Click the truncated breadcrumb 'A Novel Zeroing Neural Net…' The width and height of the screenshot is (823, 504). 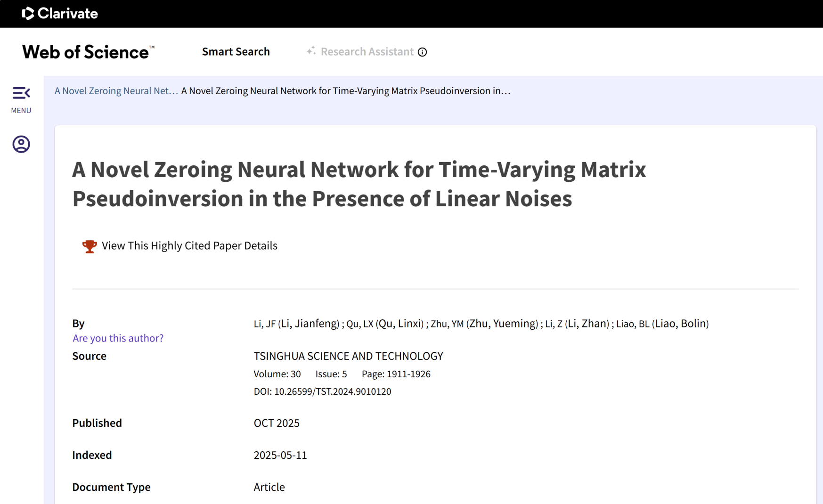(x=116, y=91)
